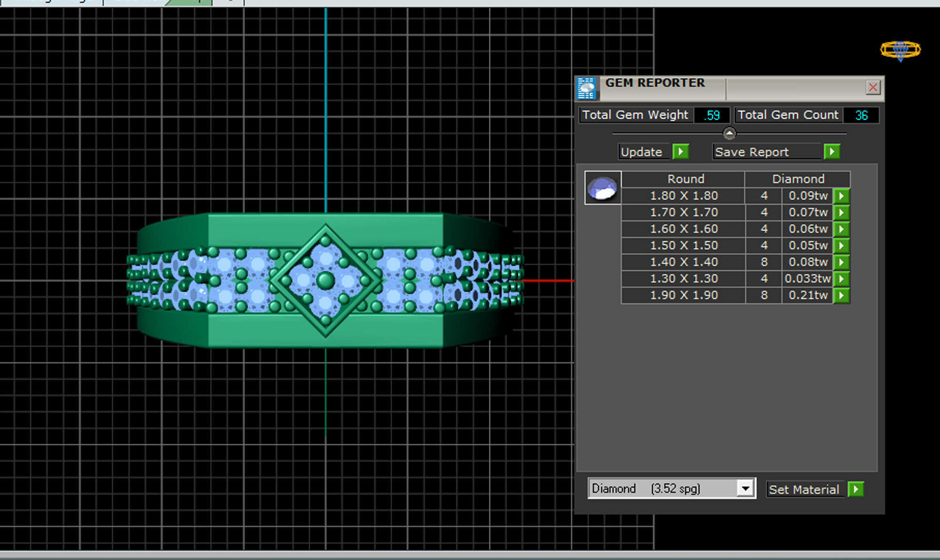Click the Gem Reporter panel icon
This screenshot has height=560, width=940.
(586, 88)
